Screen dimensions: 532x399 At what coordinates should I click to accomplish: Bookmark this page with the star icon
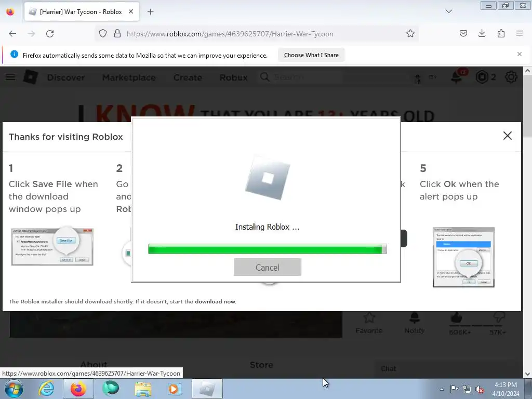point(410,34)
